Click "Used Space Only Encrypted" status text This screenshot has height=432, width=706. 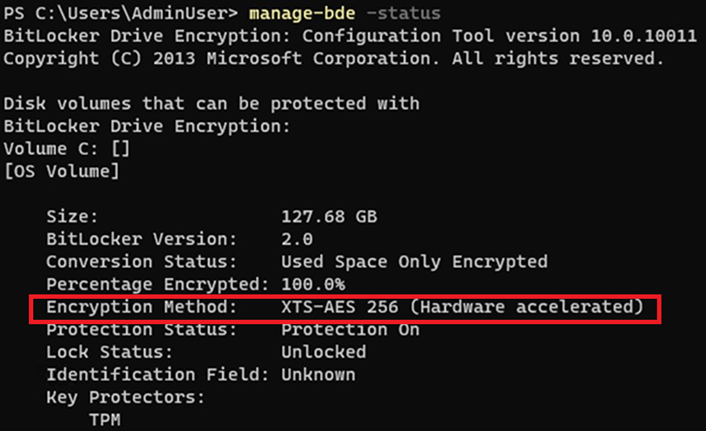pos(413,261)
